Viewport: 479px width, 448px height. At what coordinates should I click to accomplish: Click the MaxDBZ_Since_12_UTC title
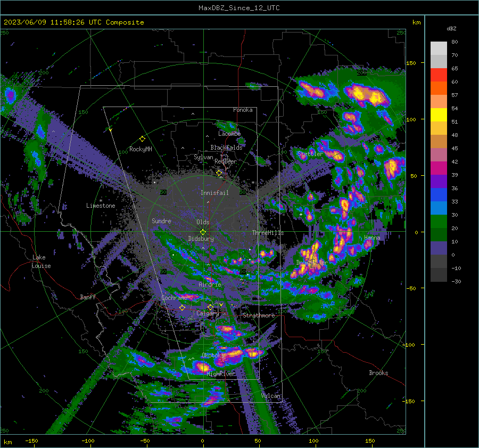tap(239, 8)
